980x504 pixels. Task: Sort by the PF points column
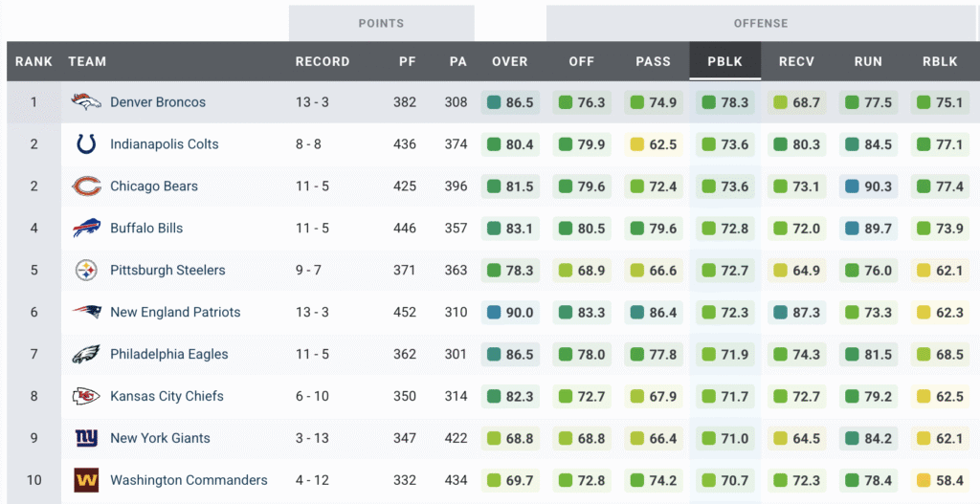(x=408, y=61)
